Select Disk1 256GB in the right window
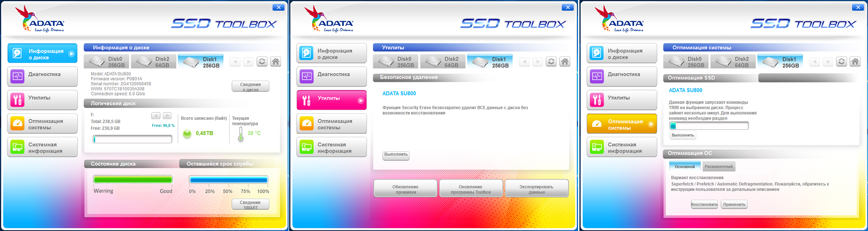868x231 pixels. point(780,62)
